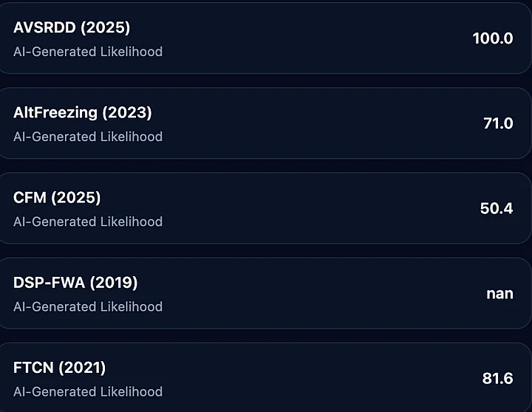Click the subtitle under AVSRDD (2025)

coord(88,52)
